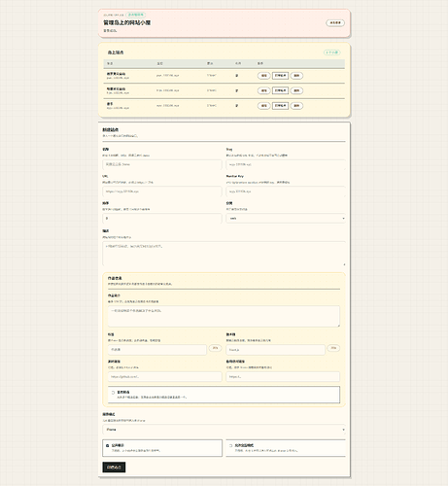Click the work summary textarea in yellow section
448x486 pixels.
pos(224,316)
